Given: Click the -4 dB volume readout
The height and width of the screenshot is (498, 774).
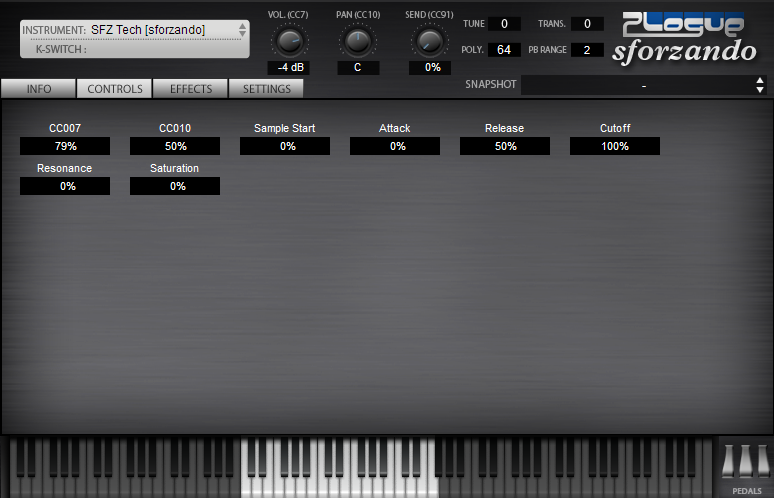Looking at the screenshot, I should point(289,68).
